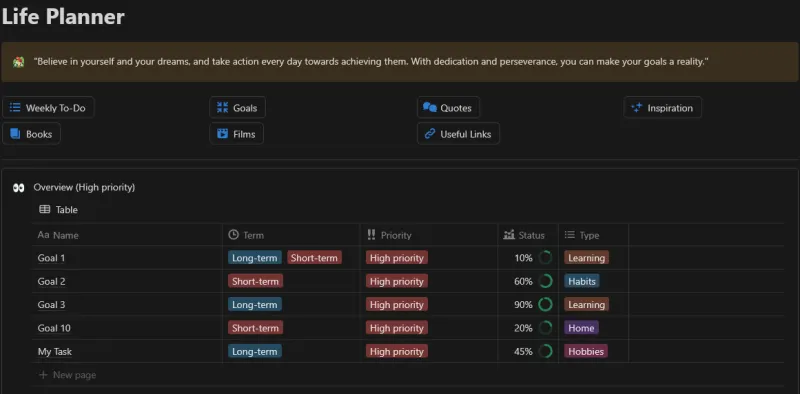
Task: Open the Weekly To-Do page link
Action: point(48,108)
